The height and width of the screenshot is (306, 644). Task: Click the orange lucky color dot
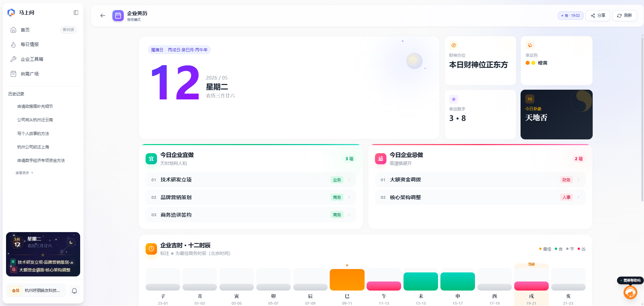tap(528, 63)
